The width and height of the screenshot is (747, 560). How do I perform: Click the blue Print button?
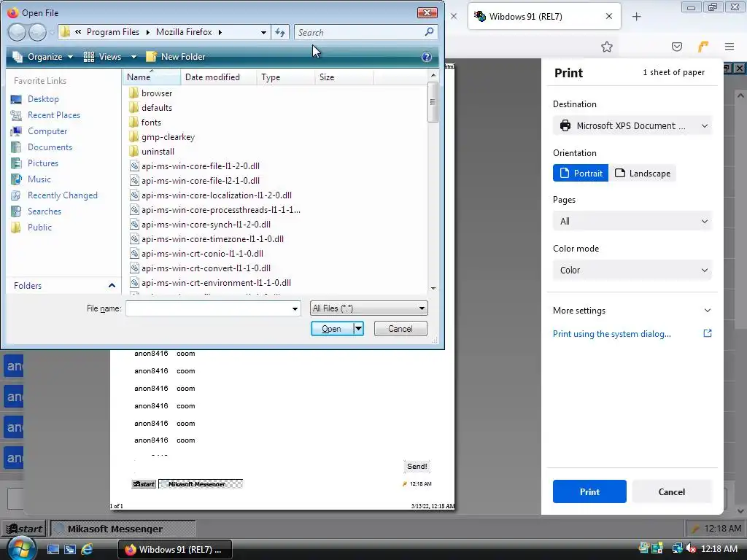[589, 492]
